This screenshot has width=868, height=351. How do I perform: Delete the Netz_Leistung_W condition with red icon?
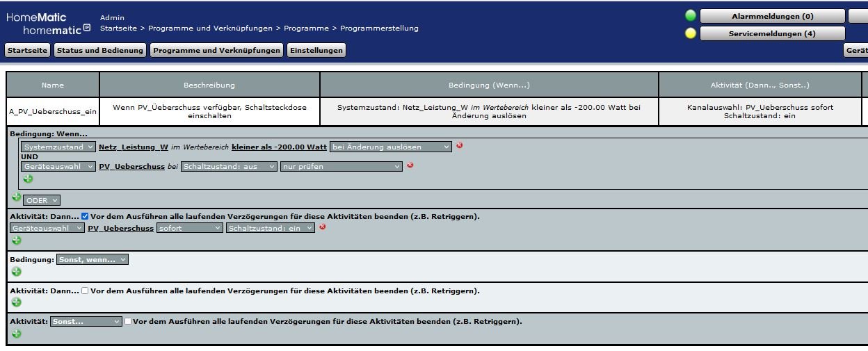[459, 146]
